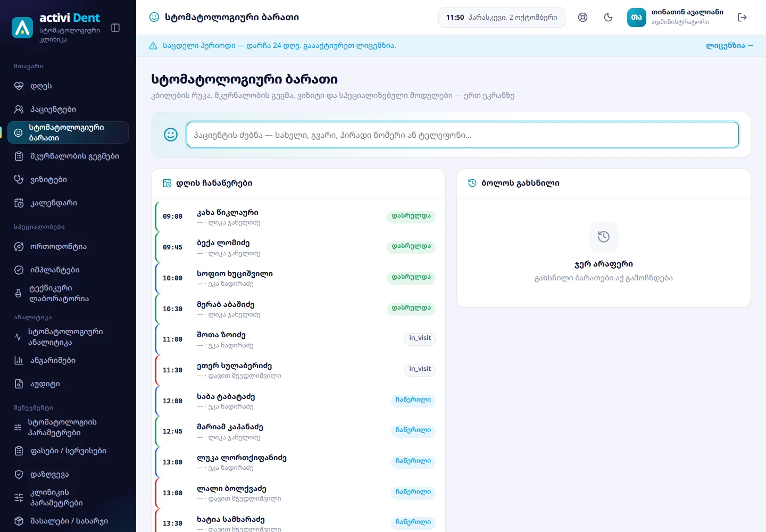Click the 'კლინიკის პარამეტრები' settings icon
Screen dimensions: 766x532
pos(19,498)
